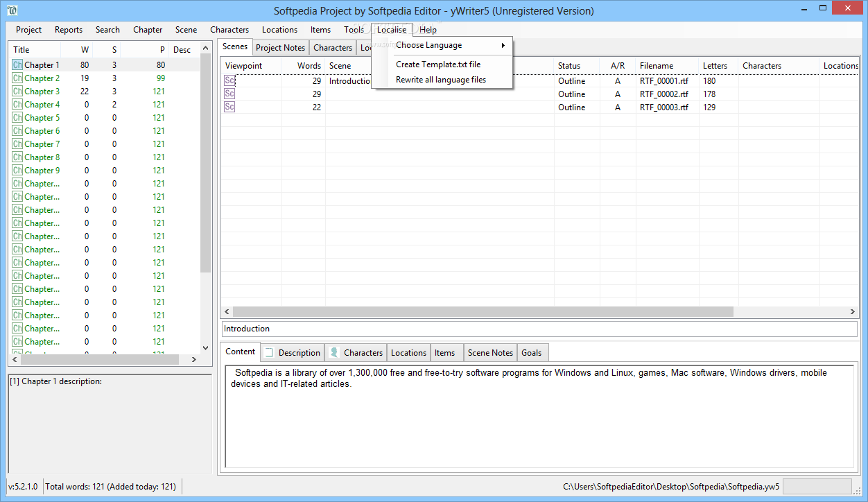Open the Chapter menu

coord(148,30)
